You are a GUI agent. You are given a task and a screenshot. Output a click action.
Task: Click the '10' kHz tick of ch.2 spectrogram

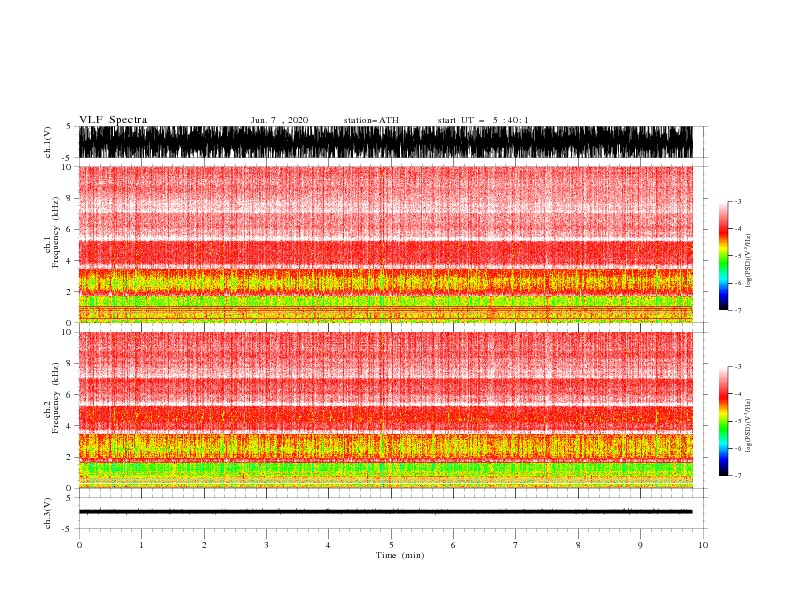point(67,332)
